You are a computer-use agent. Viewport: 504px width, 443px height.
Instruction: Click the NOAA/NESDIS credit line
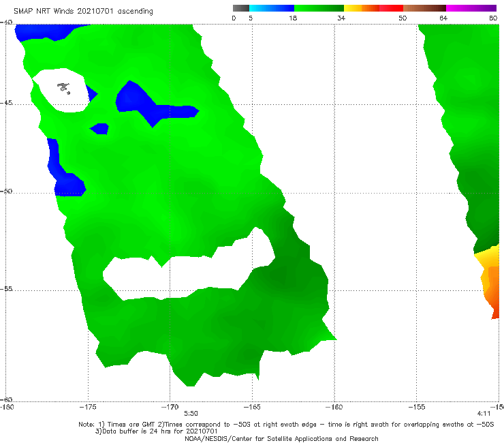(x=281, y=438)
